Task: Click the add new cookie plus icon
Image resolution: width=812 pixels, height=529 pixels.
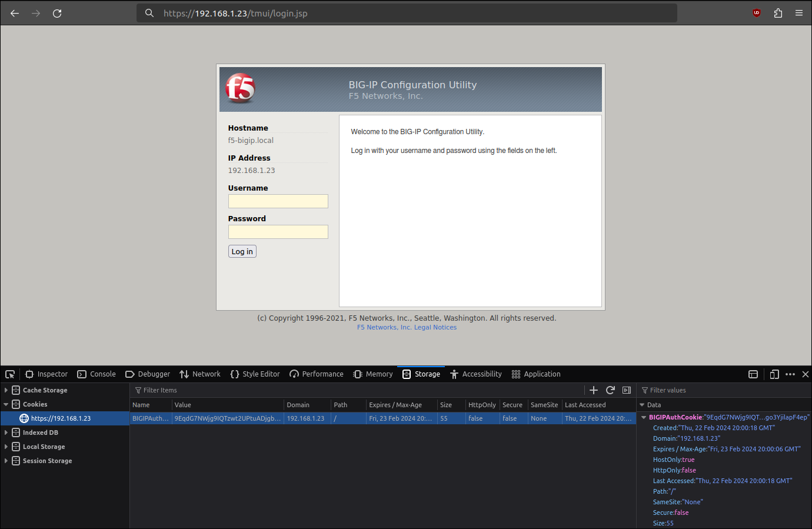Action: pos(594,390)
